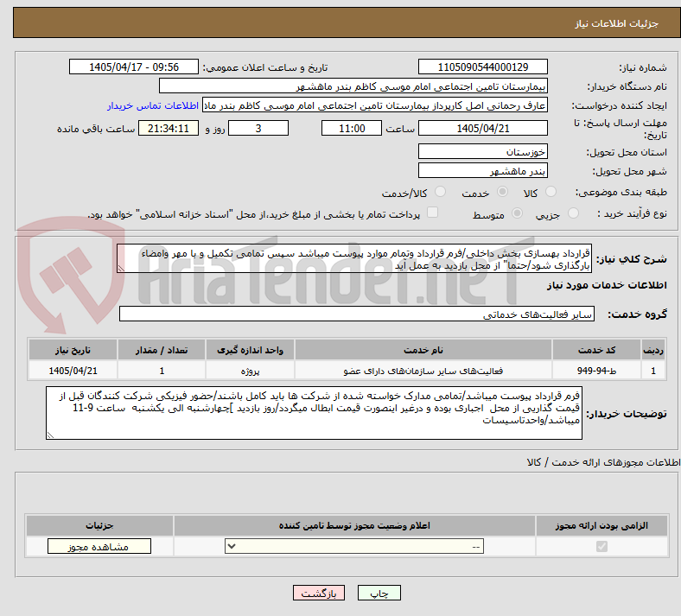This screenshot has width=681, height=616.
Task: Click the announcement date field 1405/04/17 - 09:56
Action: click(x=134, y=67)
